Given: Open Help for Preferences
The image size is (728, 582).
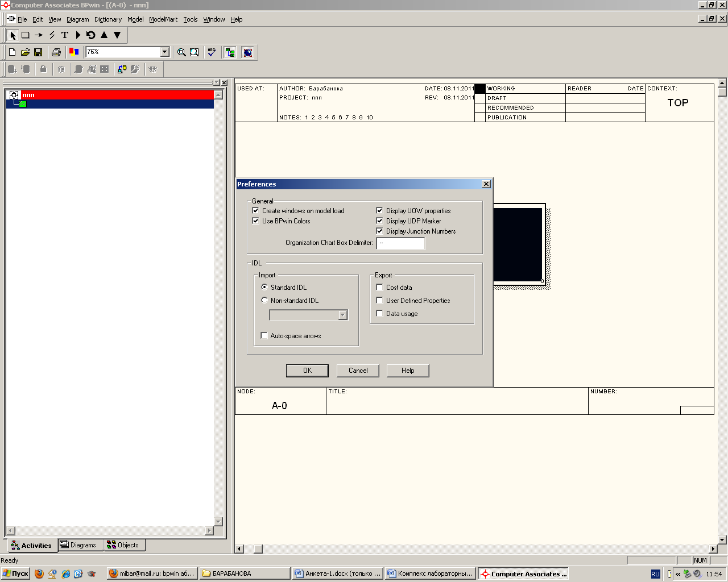Looking at the screenshot, I should 408,371.
